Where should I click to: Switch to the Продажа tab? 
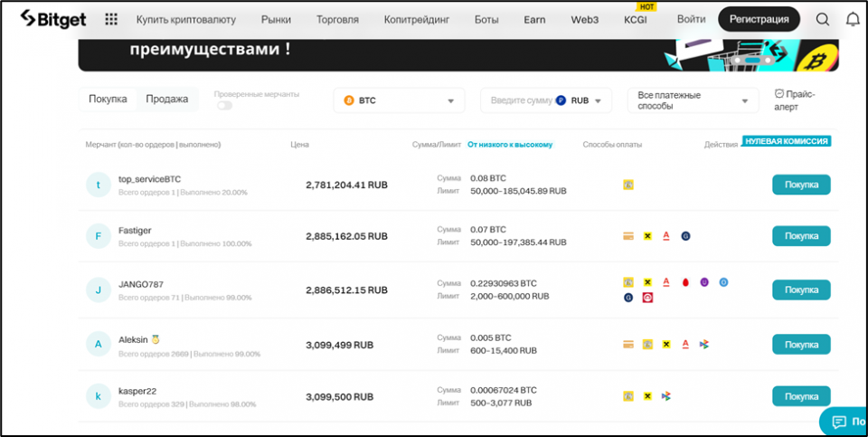(x=167, y=100)
